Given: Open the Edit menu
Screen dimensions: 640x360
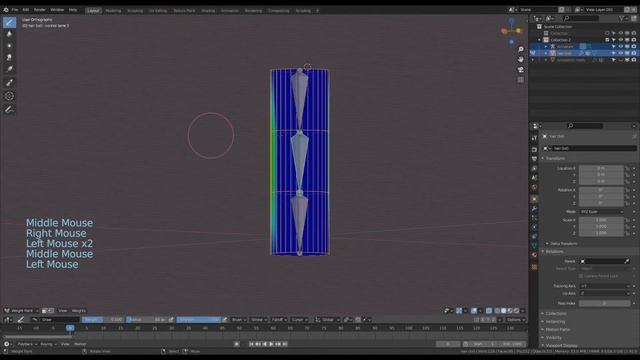Looking at the screenshot, I should click(x=26, y=10).
